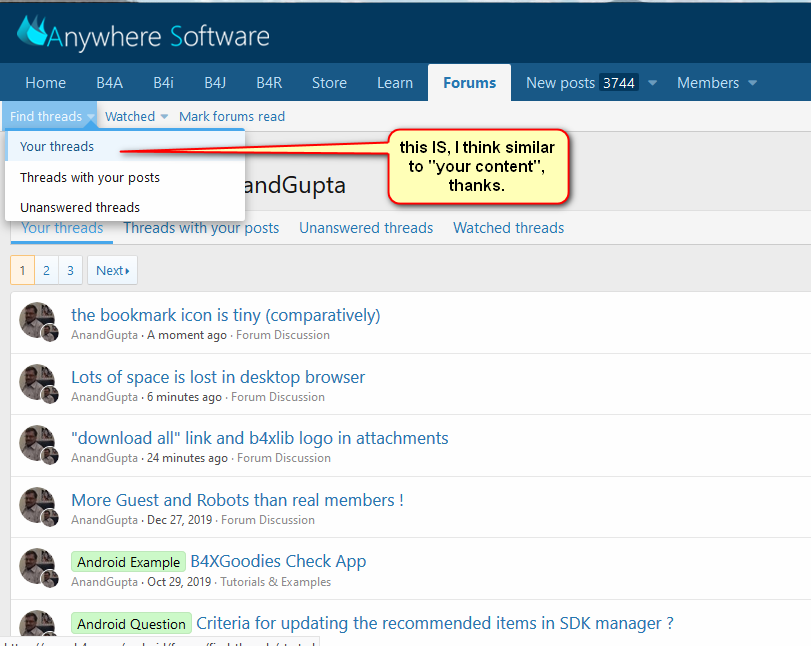Go to the B4R section
811x646 pixels.
tap(269, 83)
